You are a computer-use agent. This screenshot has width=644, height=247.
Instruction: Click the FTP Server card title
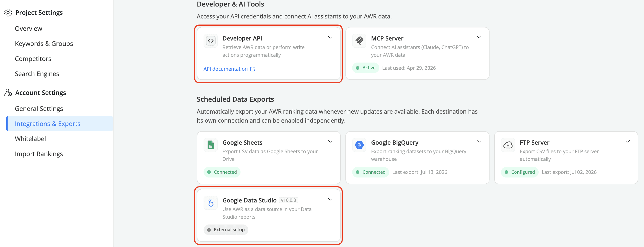pos(535,143)
